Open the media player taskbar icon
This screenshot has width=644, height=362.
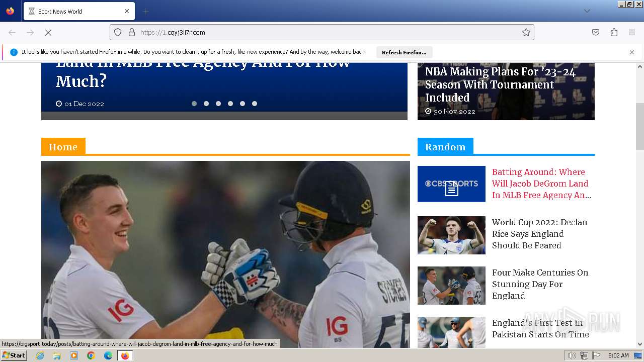click(x=74, y=355)
